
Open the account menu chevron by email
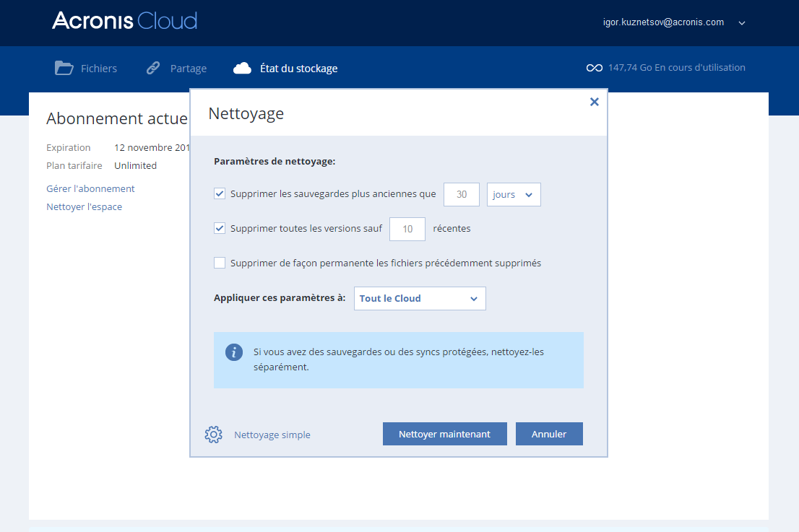pyautogui.click(x=741, y=23)
